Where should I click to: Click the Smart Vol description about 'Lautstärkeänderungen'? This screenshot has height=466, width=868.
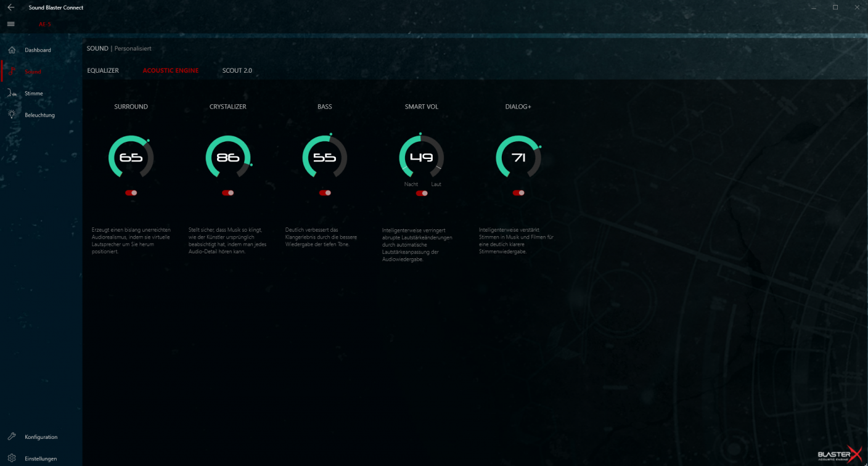(x=417, y=244)
